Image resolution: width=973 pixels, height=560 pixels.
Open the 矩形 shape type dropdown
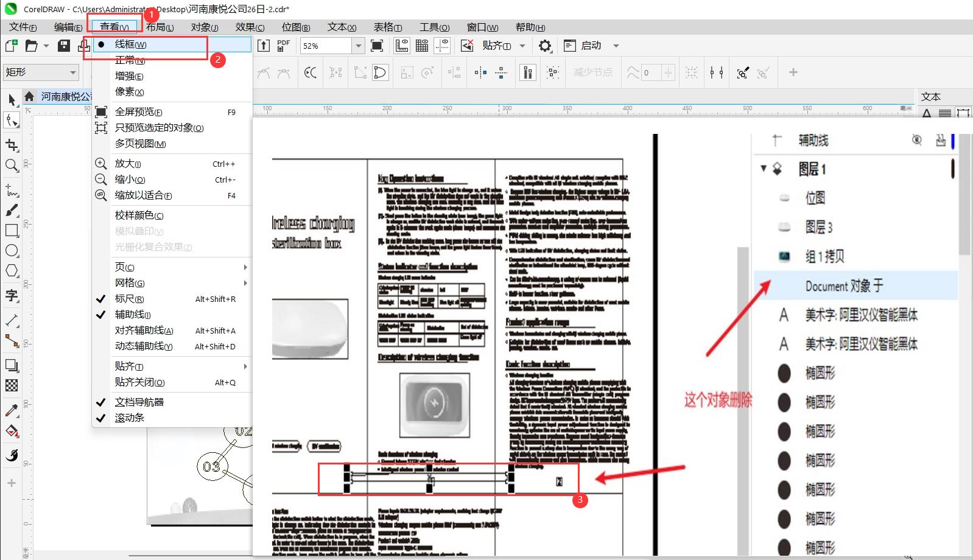coord(73,72)
